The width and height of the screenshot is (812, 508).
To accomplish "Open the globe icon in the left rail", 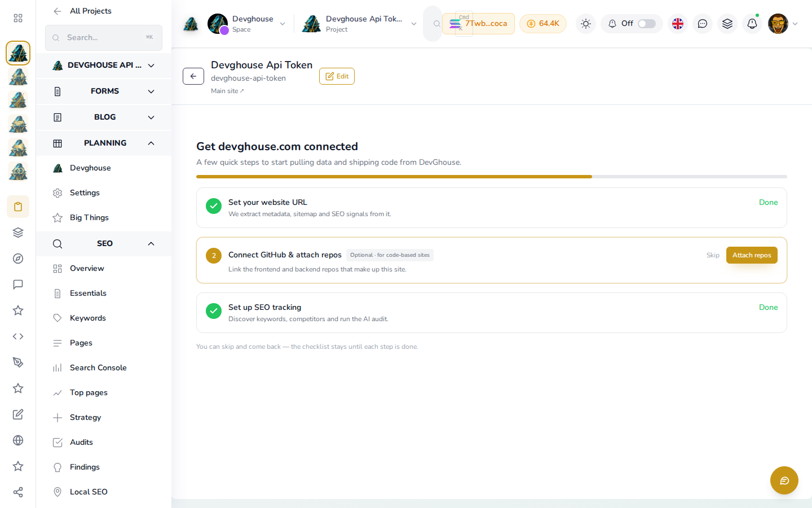I will (x=18, y=440).
